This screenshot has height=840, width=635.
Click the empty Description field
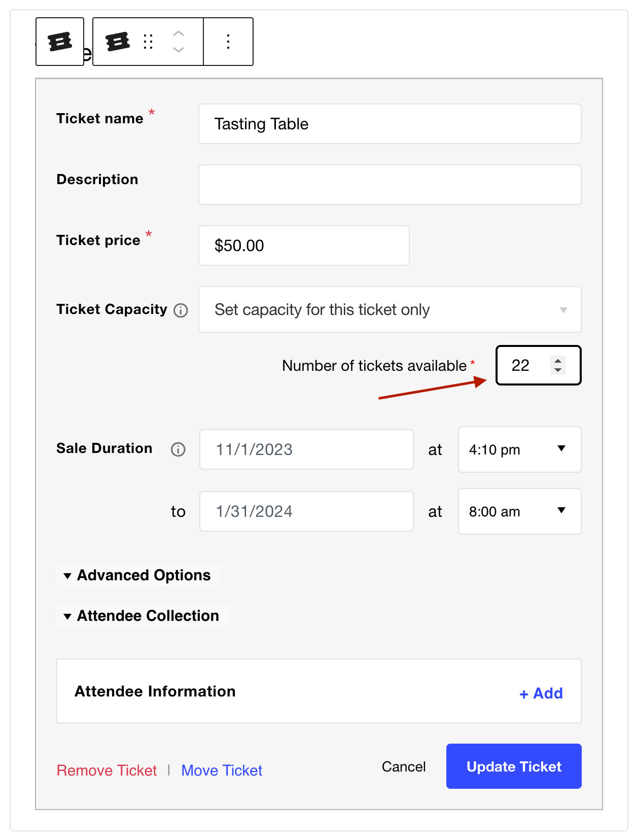click(390, 185)
